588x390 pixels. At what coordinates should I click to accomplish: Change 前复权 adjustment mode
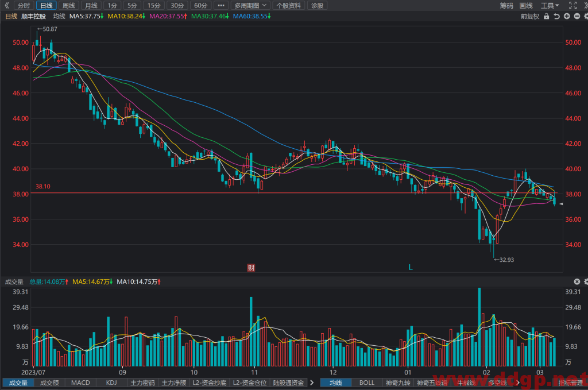pyautogui.click(x=530, y=16)
